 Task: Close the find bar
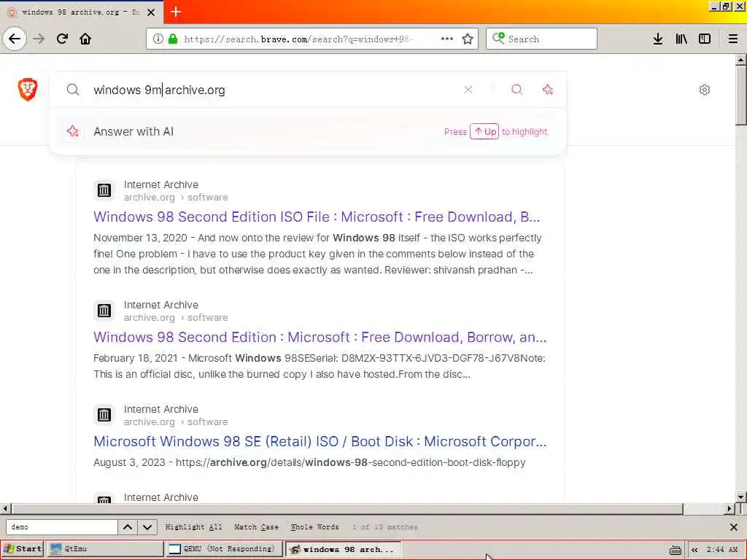pyautogui.click(x=734, y=527)
